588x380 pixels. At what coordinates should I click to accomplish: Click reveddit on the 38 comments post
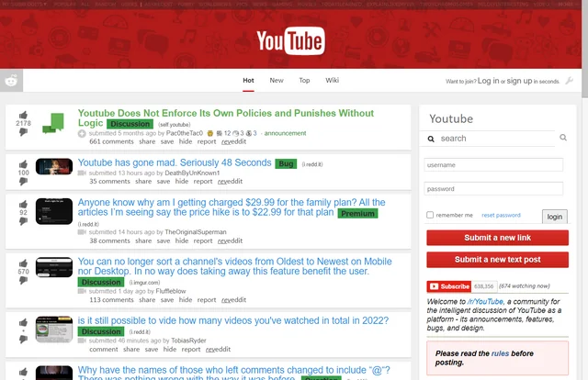coord(230,240)
